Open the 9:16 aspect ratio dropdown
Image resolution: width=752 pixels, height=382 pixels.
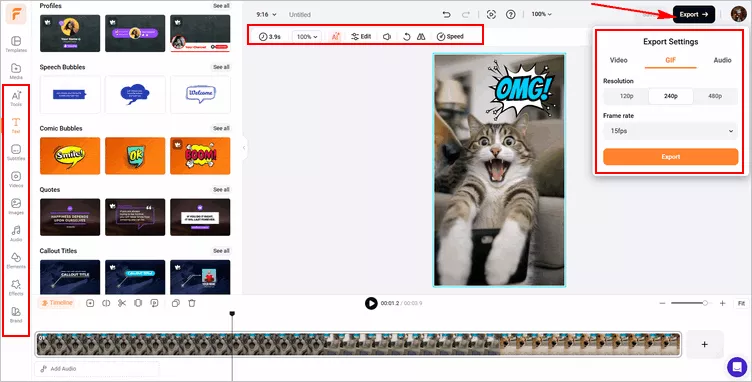[x=266, y=14]
